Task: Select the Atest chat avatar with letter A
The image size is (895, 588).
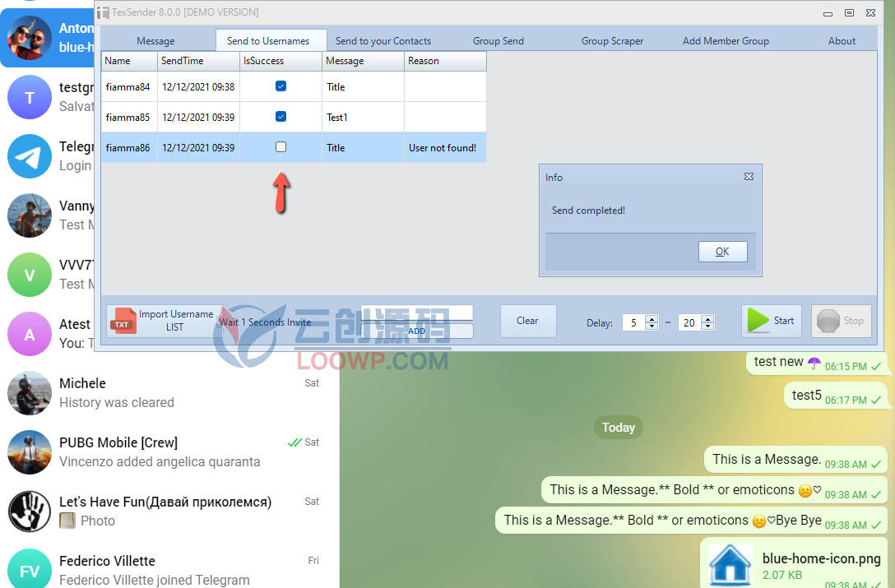Action: pyautogui.click(x=30, y=334)
